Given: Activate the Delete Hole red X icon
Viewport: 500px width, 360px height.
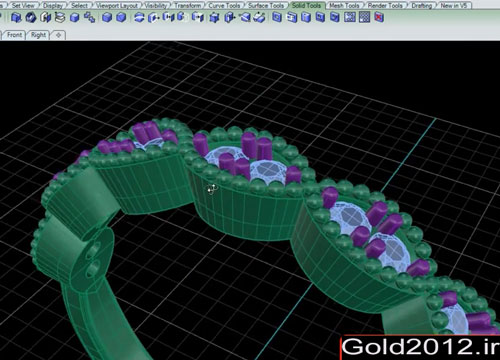Looking at the screenshot, I should click(379, 17).
